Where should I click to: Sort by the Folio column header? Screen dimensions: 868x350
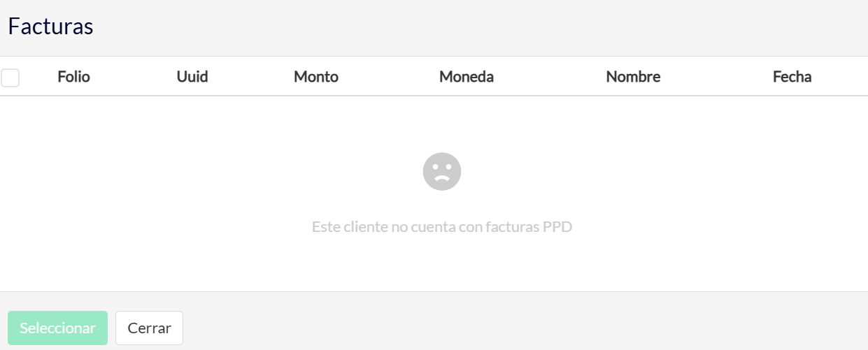(73, 77)
